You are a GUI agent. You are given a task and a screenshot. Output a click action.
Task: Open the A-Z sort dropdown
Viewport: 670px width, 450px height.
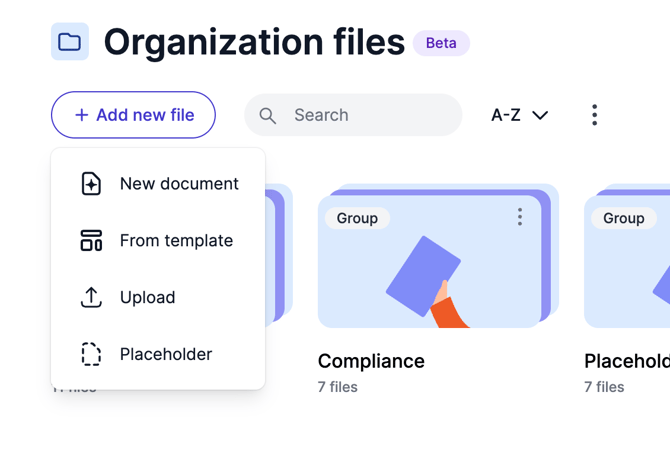[x=519, y=115]
